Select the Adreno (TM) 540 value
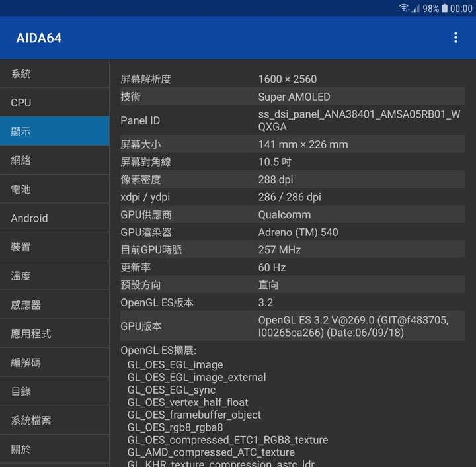 click(298, 233)
